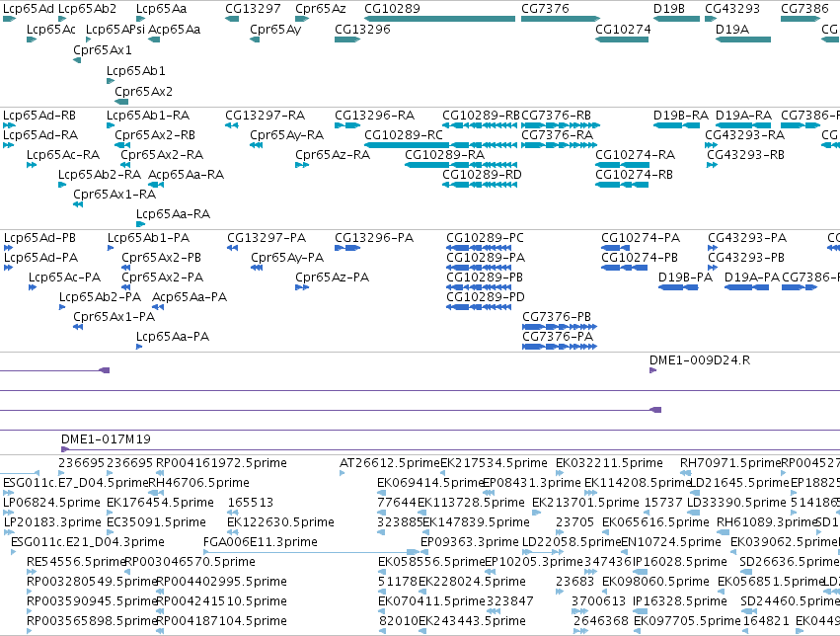Click transcript CG10289-RB label
This screenshot has height=636, width=840.
tap(481, 116)
